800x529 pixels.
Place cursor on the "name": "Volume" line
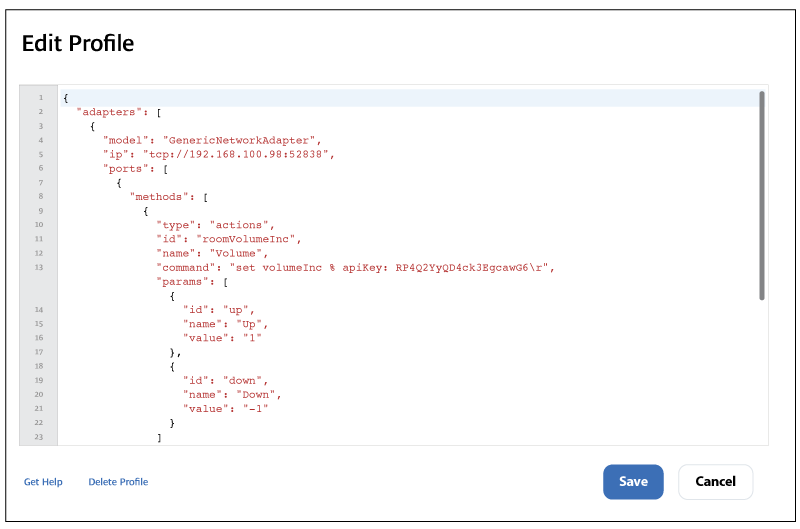point(214,253)
